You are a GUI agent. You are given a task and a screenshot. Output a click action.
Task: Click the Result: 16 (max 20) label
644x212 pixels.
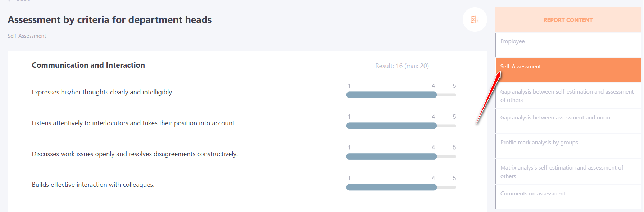(402, 66)
